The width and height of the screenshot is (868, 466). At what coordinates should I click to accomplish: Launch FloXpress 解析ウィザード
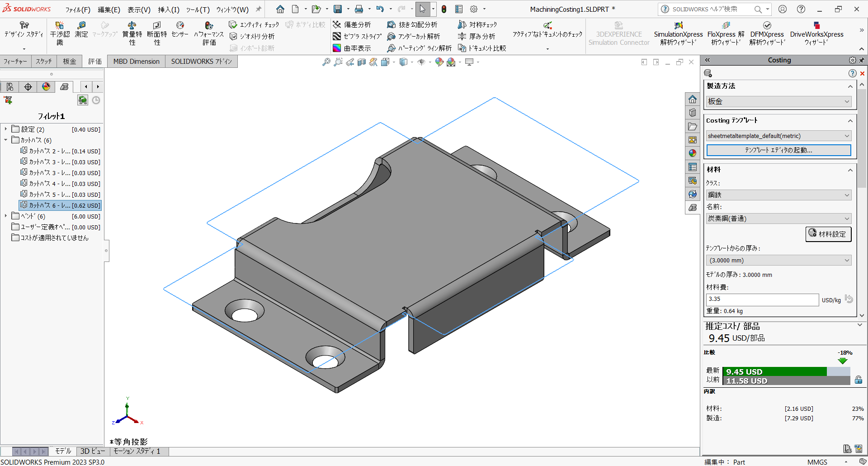click(x=726, y=33)
